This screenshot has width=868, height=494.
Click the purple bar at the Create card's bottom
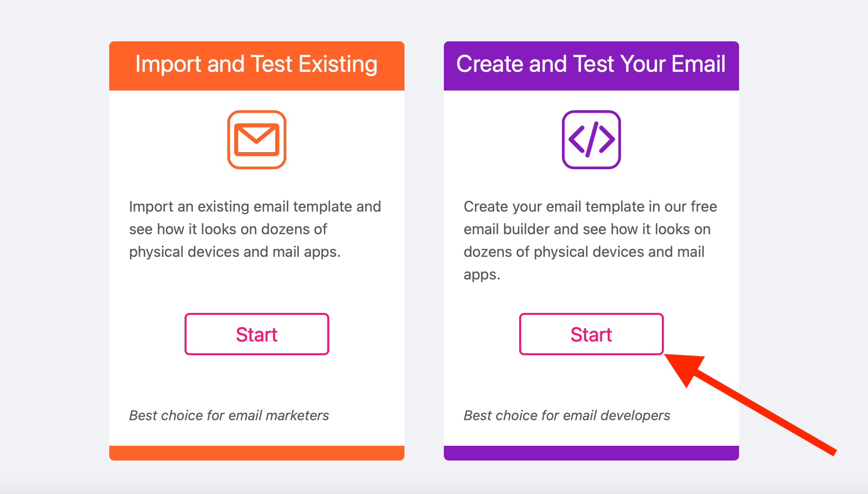(x=591, y=453)
